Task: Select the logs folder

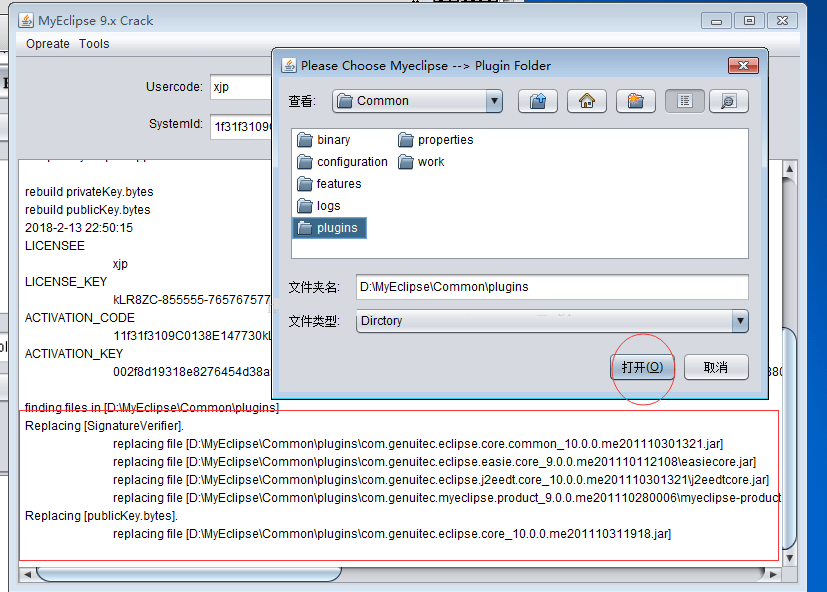Action: tap(319, 206)
